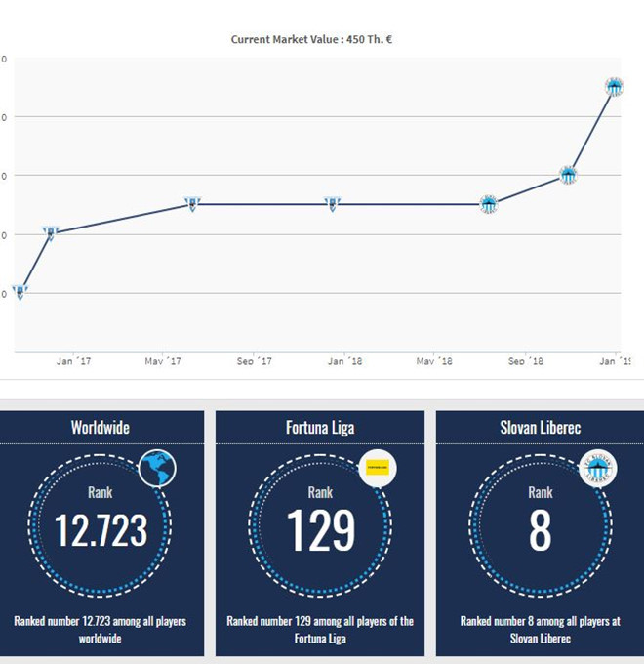Click the worldwide rank number 12.723
The width and height of the screenshot is (644, 664).
(x=101, y=530)
